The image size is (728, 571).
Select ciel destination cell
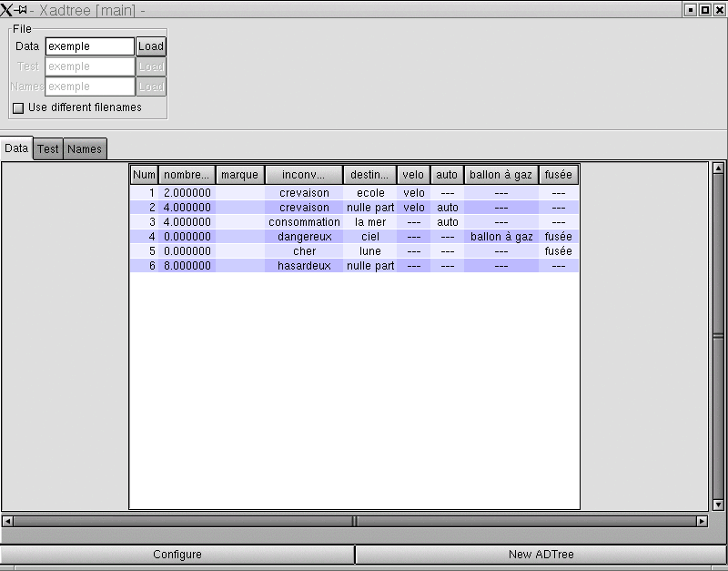coord(370,237)
